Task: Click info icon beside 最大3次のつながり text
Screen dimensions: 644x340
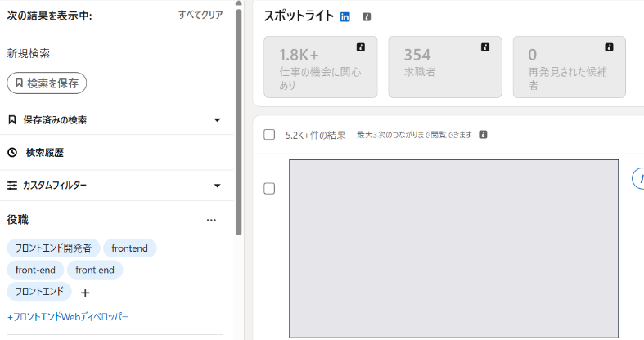Action: [483, 135]
